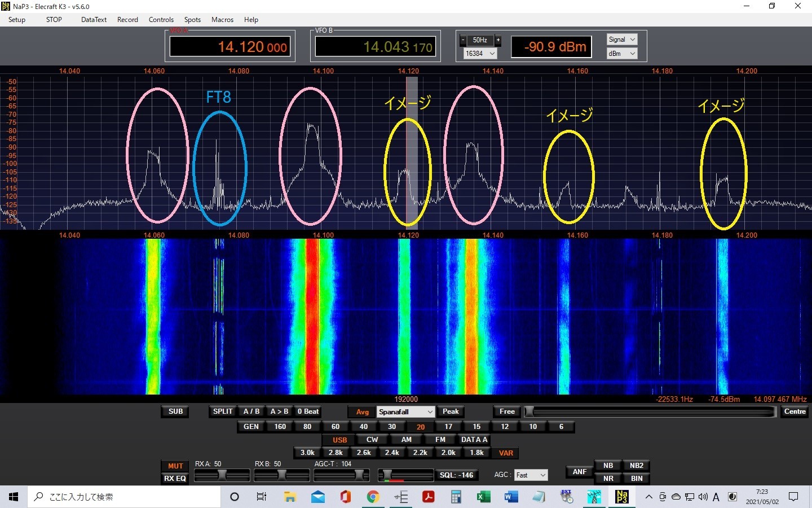The image size is (812, 508).
Task: Select CW mode
Action: [372, 440]
